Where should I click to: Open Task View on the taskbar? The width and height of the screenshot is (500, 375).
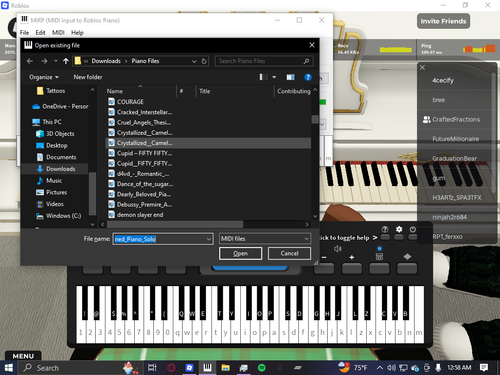(x=152, y=368)
